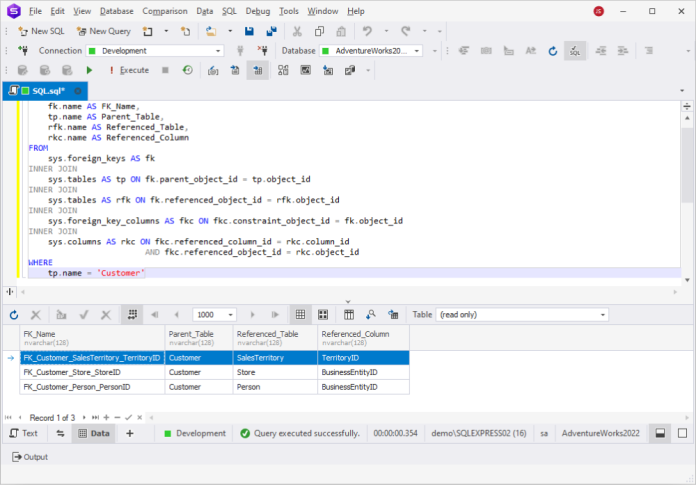Click the Save All icon
This screenshot has height=485, width=696.
(x=271, y=31)
